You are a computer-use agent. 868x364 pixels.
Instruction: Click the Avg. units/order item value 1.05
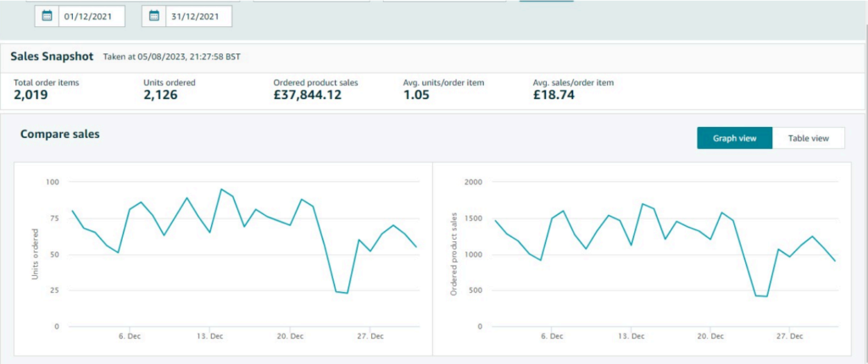[x=416, y=95]
